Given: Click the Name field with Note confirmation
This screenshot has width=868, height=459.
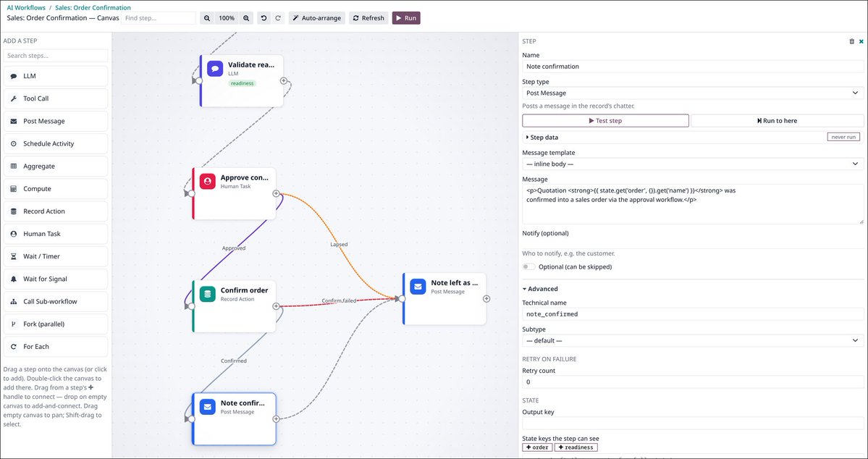Looking at the screenshot, I should 693,67.
